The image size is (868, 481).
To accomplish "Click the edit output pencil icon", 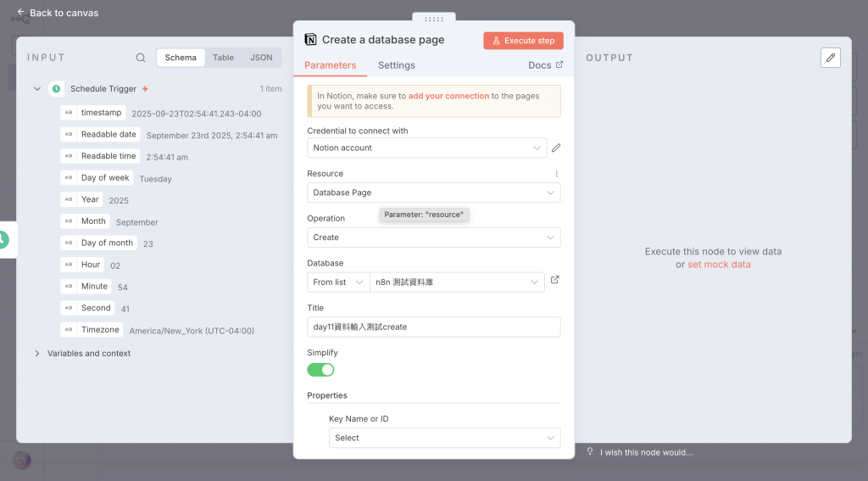I will 831,58.
